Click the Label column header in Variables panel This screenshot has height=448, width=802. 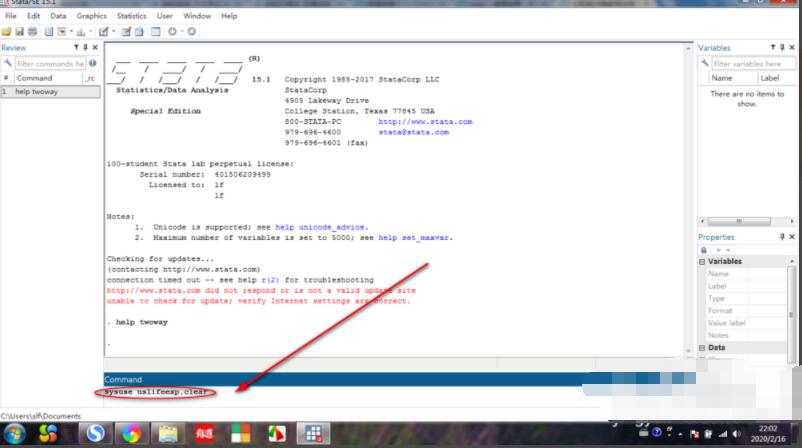[775, 78]
